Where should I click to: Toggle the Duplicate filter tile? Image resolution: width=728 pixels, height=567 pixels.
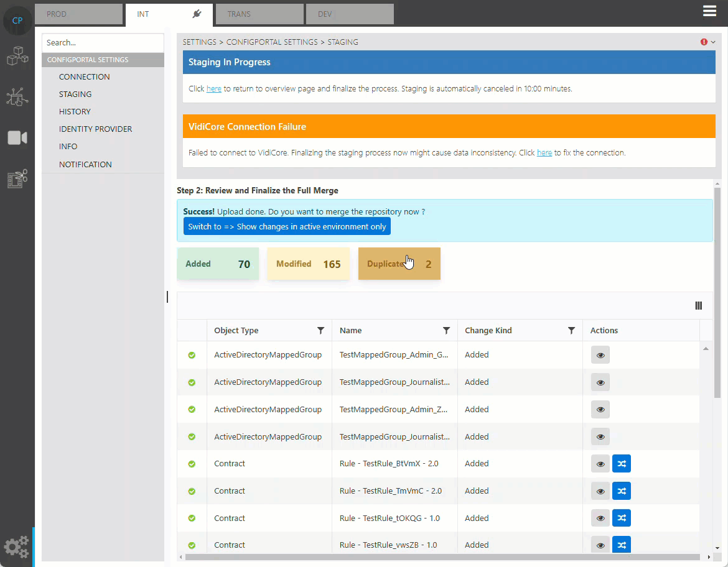pyautogui.click(x=399, y=264)
